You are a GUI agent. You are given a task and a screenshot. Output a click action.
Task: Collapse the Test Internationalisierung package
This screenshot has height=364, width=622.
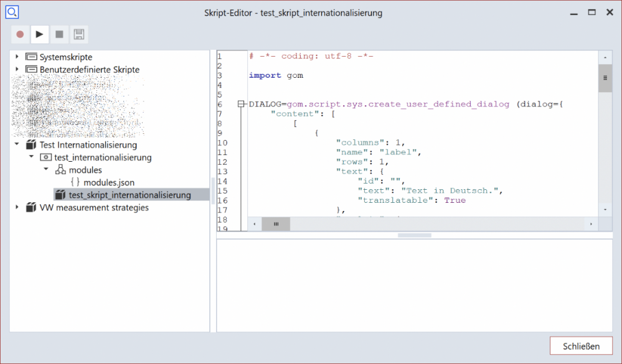pyautogui.click(x=17, y=145)
